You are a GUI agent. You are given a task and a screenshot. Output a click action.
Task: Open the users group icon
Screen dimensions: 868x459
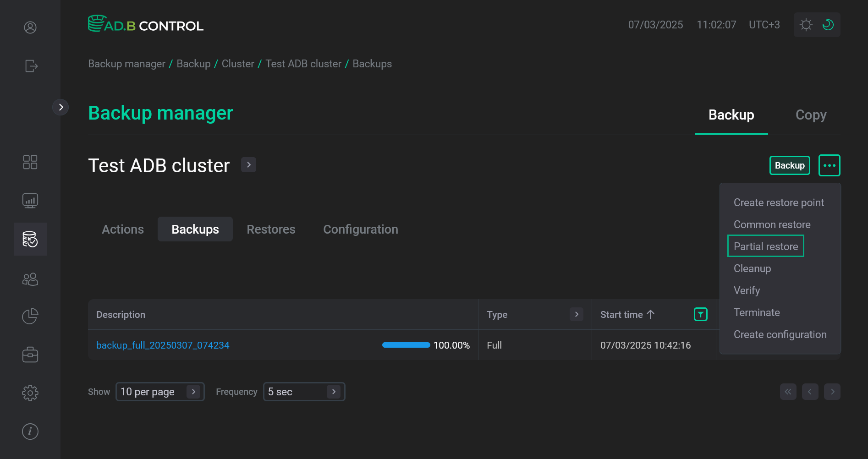pyautogui.click(x=30, y=279)
